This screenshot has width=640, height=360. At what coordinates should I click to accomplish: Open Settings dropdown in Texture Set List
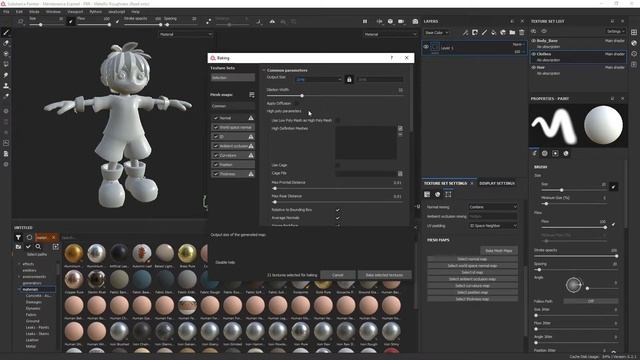pos(615,31)
